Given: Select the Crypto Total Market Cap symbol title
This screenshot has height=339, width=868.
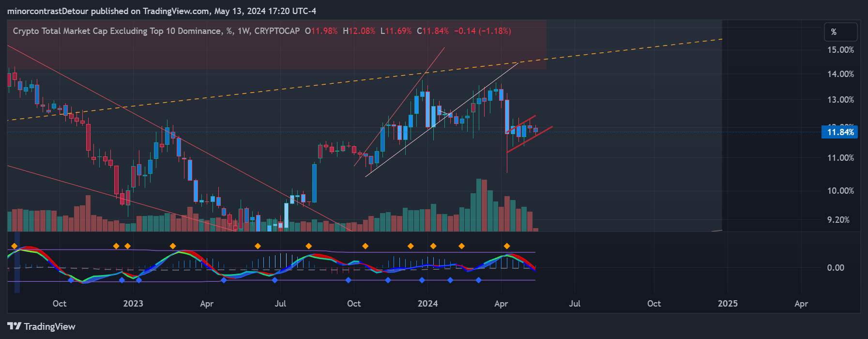Looking at the screenshot, I should click(117, 31).
